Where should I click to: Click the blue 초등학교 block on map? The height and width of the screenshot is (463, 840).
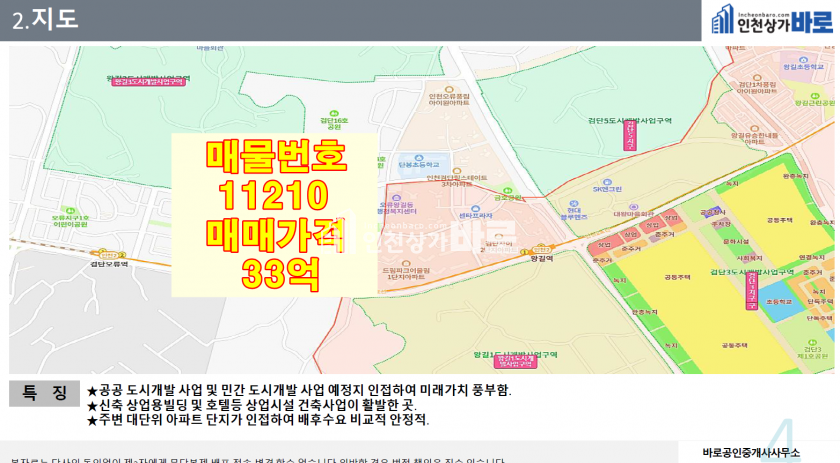click(776, 300)
